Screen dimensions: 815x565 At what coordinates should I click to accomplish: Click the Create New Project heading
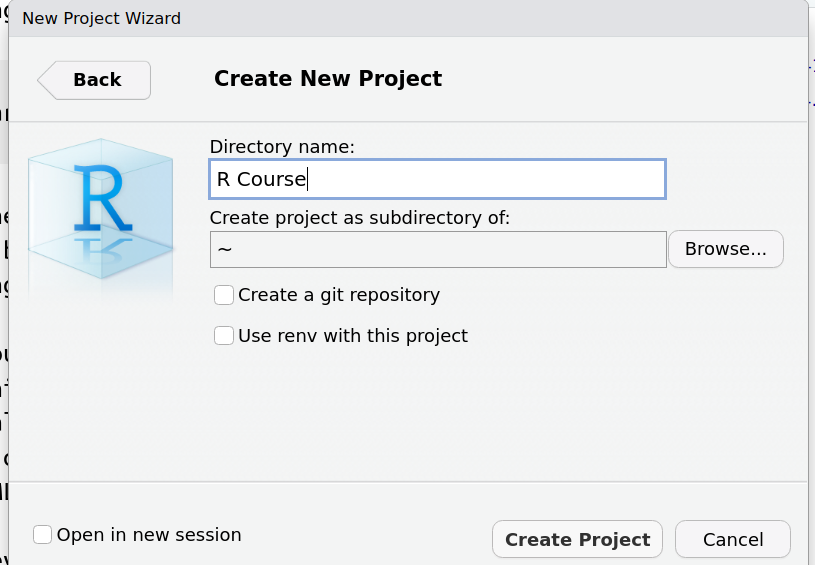tap(327, 79)
